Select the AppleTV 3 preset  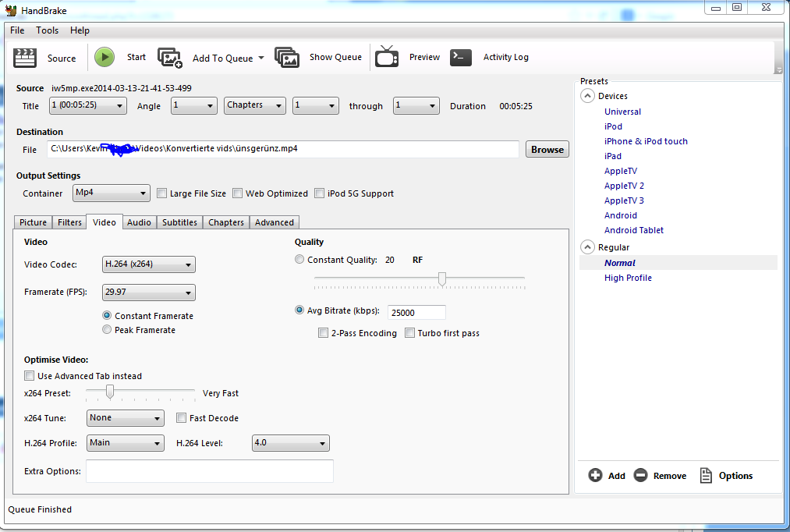[x=624, y=200]
